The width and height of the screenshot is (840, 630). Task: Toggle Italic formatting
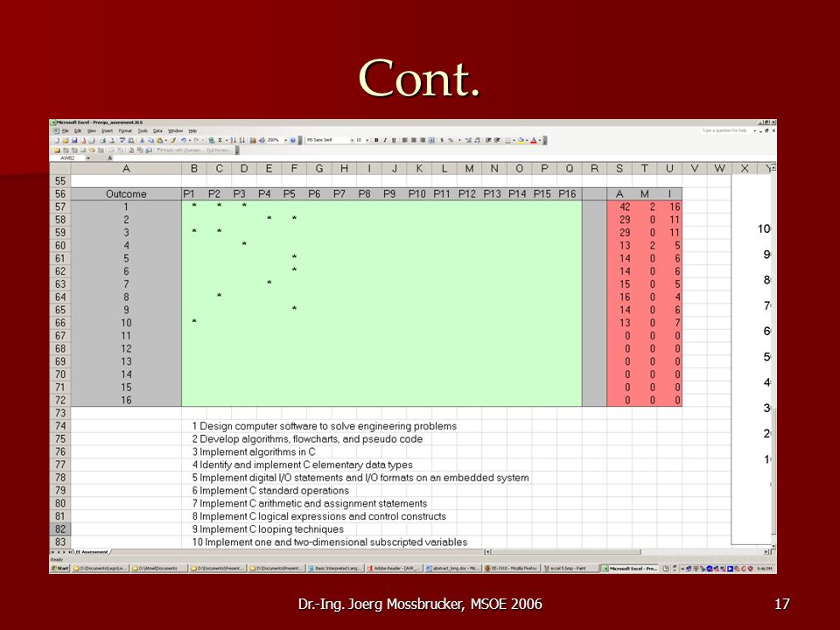(385, 140)
